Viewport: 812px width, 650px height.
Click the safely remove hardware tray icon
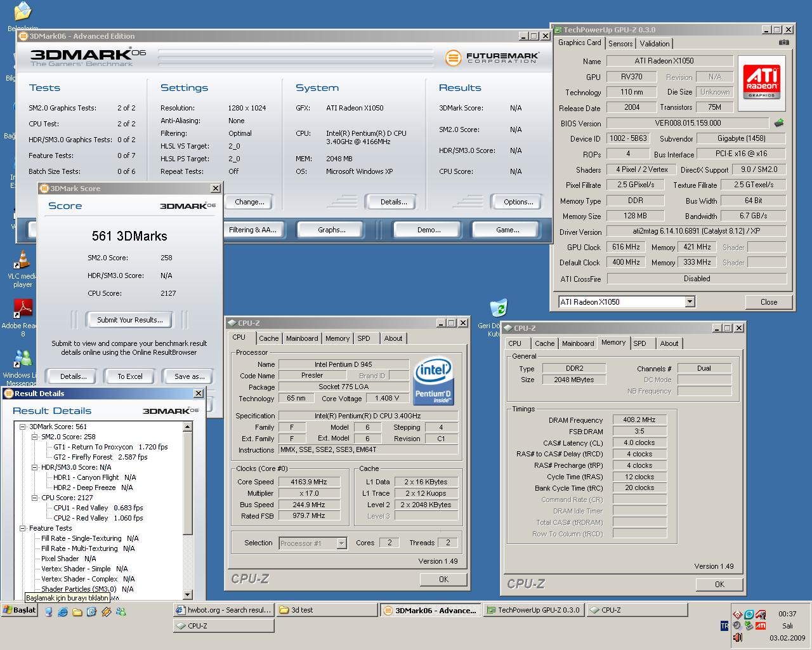749,626
